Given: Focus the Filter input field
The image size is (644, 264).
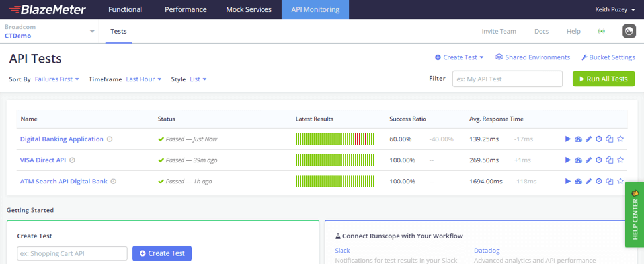Looking at the screenshot, I should [x=507, y=79].
